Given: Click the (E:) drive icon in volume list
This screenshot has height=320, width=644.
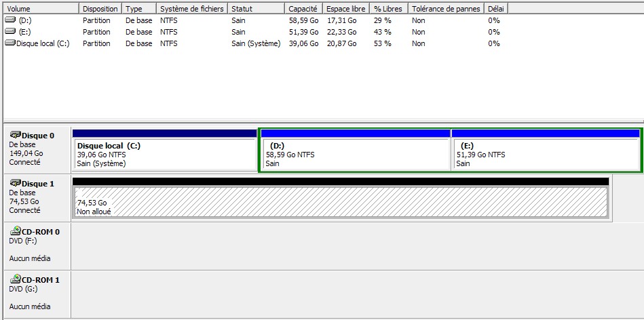Looking at the screenshot, I should coord(10,32).
